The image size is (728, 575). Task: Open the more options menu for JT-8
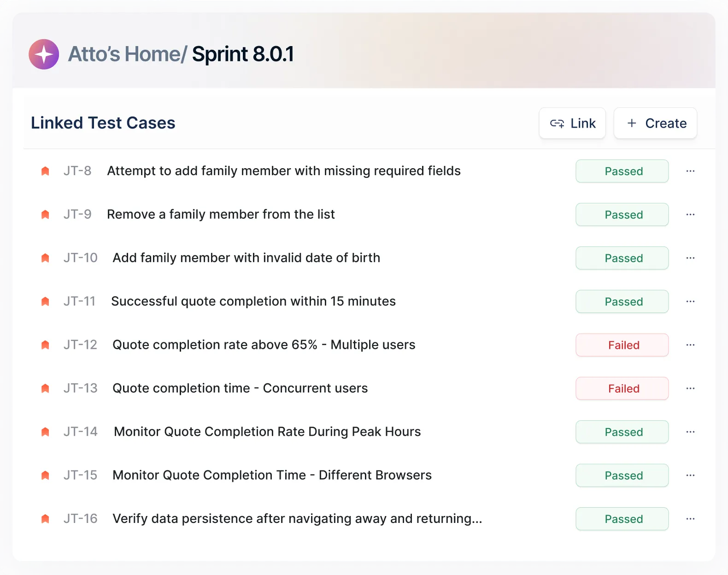[690, 171]
